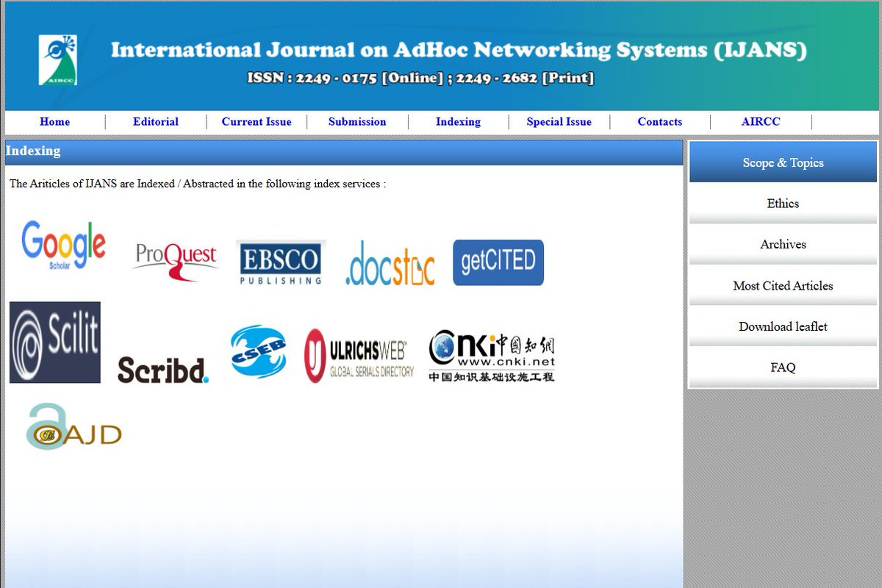Open the getCITED index logo
Viewport: 882px width, 588px height.
(x=498, y=262)
